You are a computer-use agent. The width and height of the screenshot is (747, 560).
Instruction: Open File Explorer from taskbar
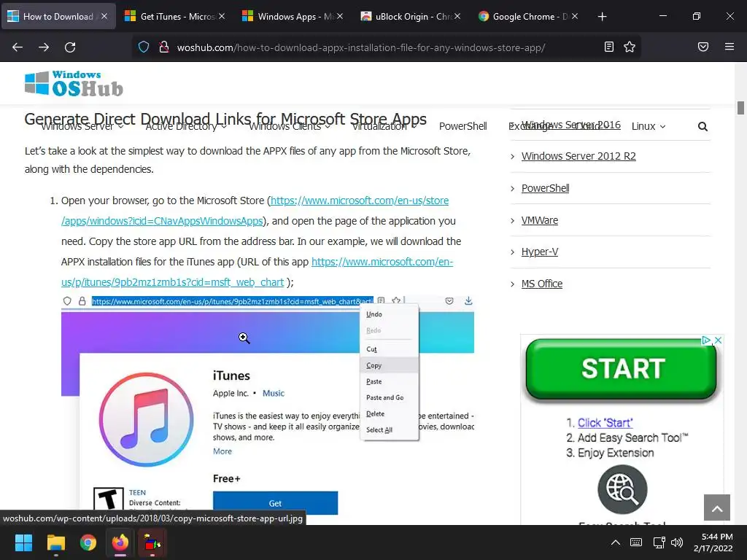point(55,542)
